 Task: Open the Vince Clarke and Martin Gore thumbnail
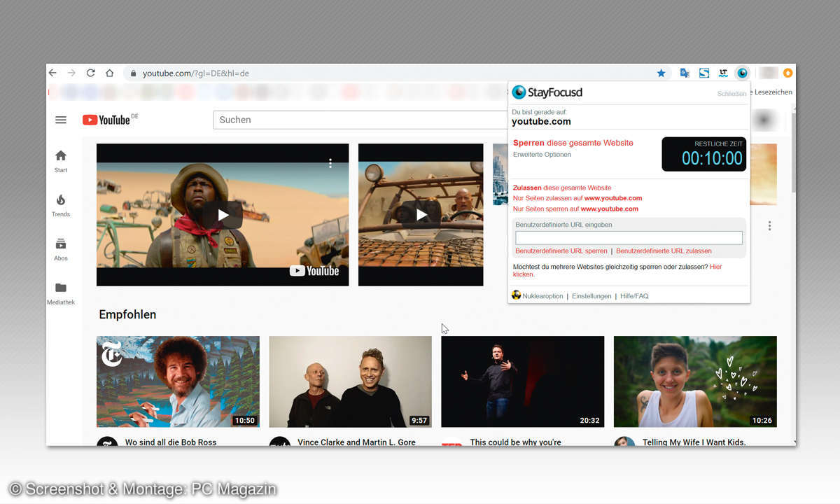point(350,381)
